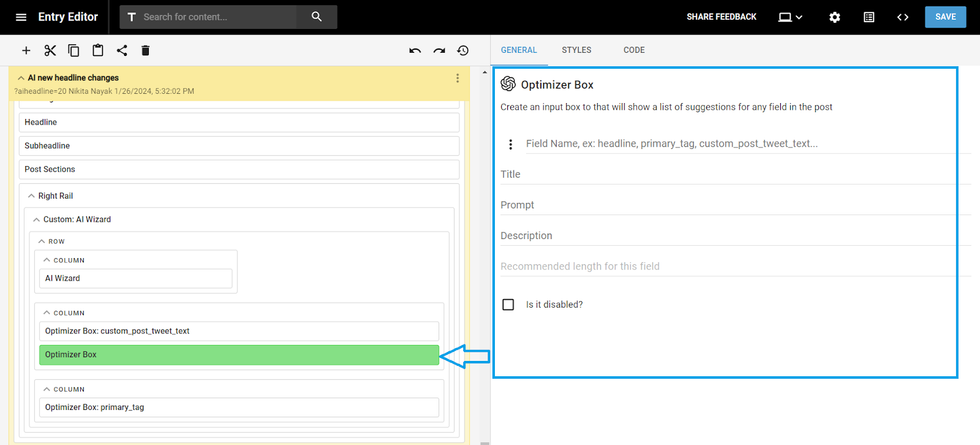Add a new element with plus icon
This screenshot has width=980, height=445.
coord(26,51)
